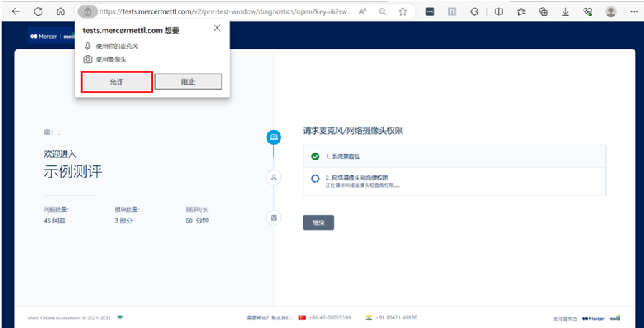Select the laptop system check step icon
This screenshot has width=644, height=328.
click(273, 137)
